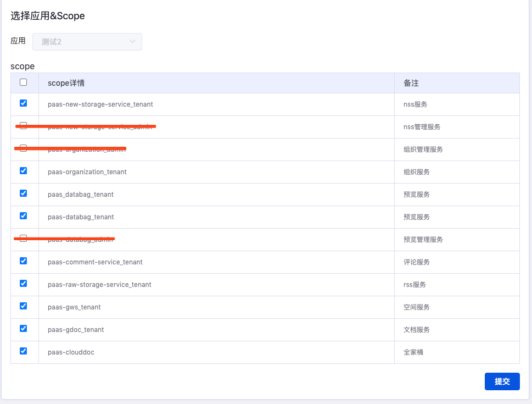Click the 文档服务 remark cell
532x404 pixels.
(x=416, y=330)
